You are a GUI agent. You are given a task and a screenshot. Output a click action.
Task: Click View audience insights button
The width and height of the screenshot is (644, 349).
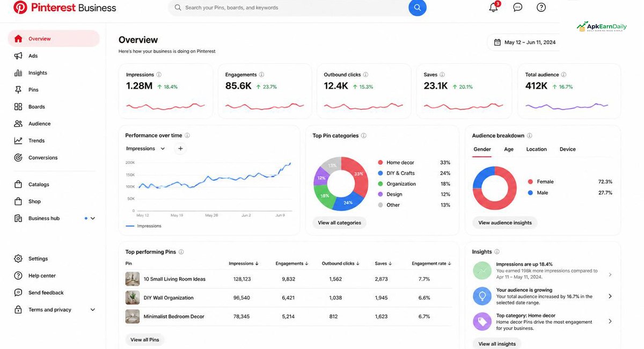(x=505, y=223)
